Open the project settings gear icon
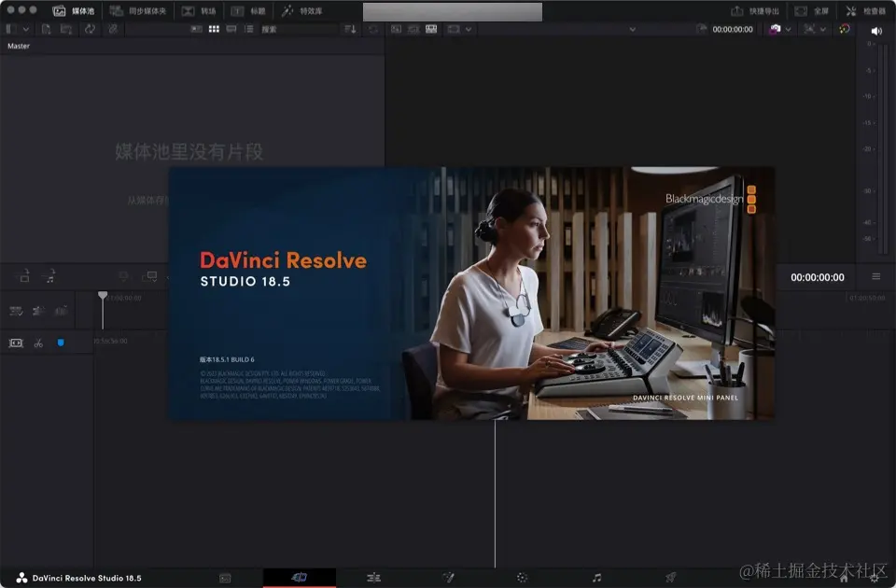 point(874,578)
